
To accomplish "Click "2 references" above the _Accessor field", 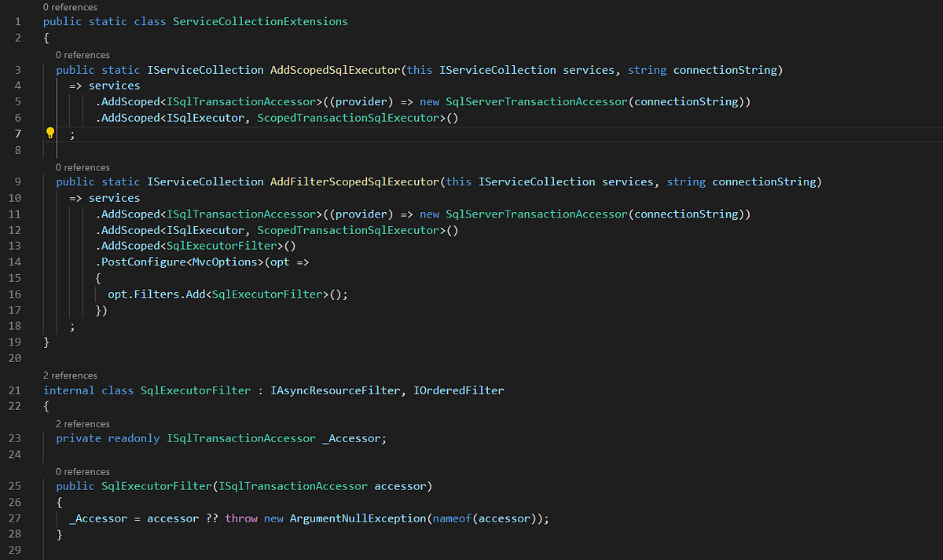I will coord(82,423).
